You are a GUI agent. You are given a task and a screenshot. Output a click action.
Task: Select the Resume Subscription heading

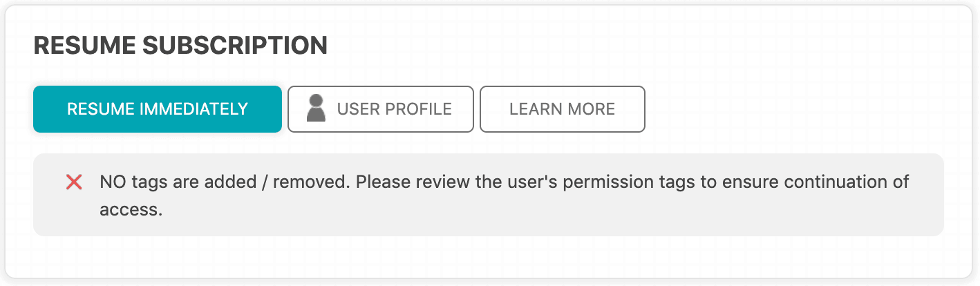pos(180,46)
